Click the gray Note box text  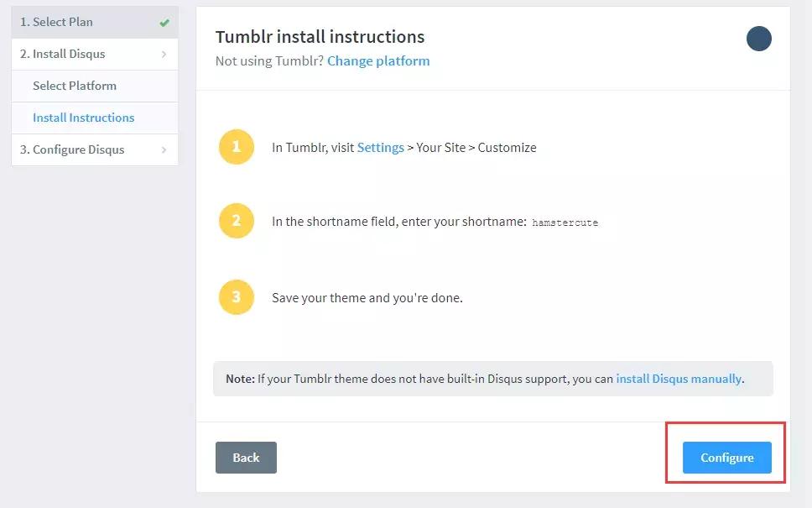tap(419, 379)
